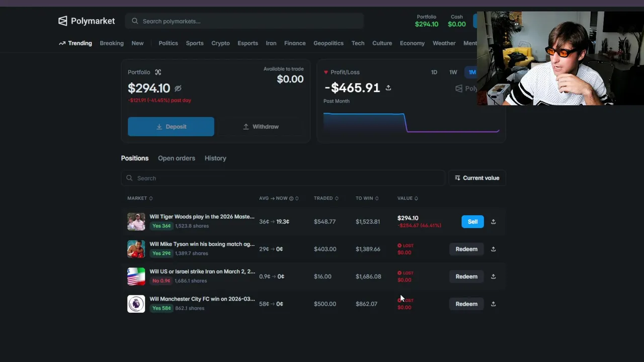The image size is (644, 362).
Task: Redeem the Mike Tyson position
Action: pos(466,249)
